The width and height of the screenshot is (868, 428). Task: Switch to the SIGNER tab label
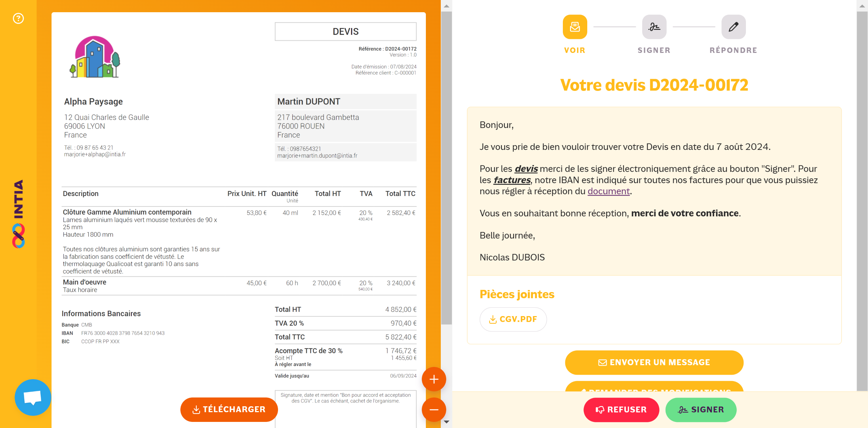(x=654, y=50)
